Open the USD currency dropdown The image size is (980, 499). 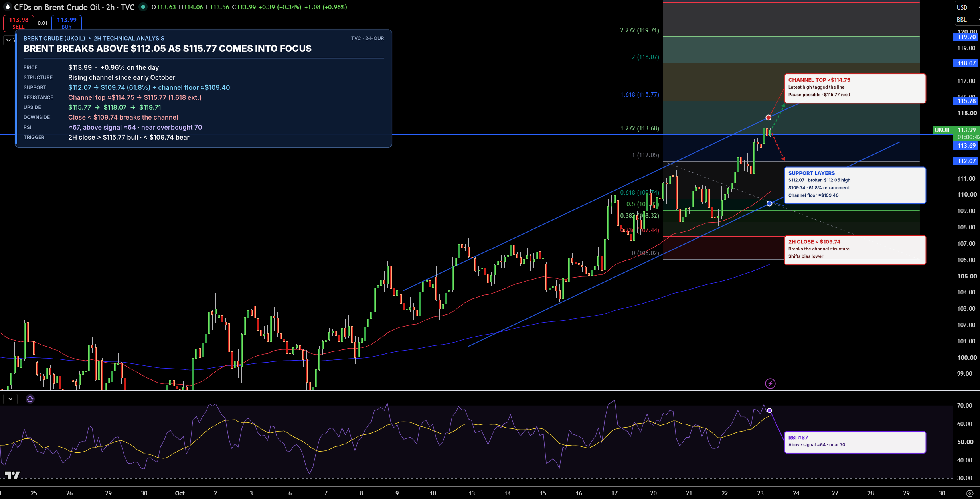(x=966, y=7)
